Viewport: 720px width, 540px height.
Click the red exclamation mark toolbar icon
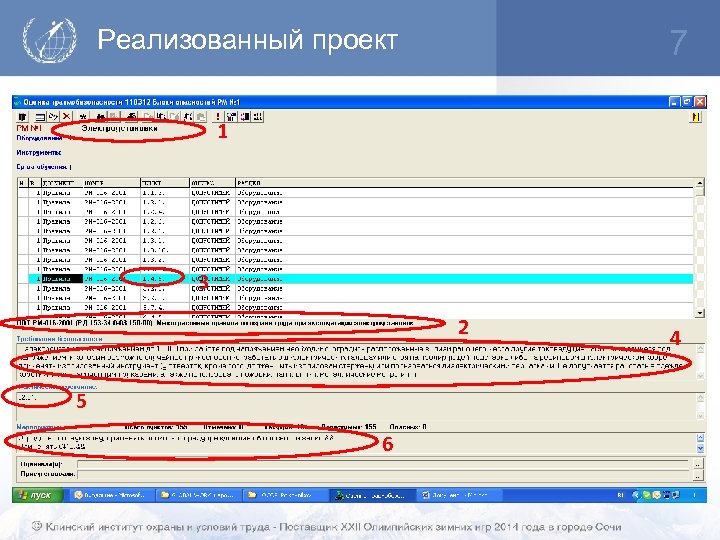pyautogui.click(x=218, y=117)
